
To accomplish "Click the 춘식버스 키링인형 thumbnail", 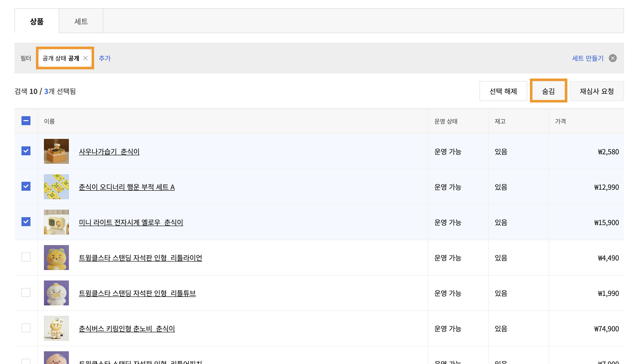I will tap(56, 328).
